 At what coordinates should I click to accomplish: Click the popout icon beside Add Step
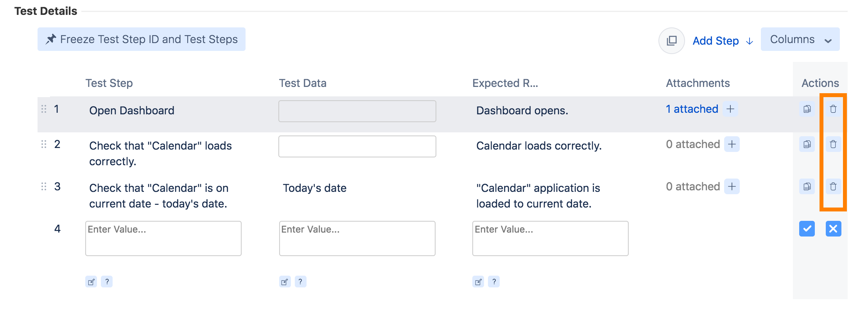[x=672, y=41]
